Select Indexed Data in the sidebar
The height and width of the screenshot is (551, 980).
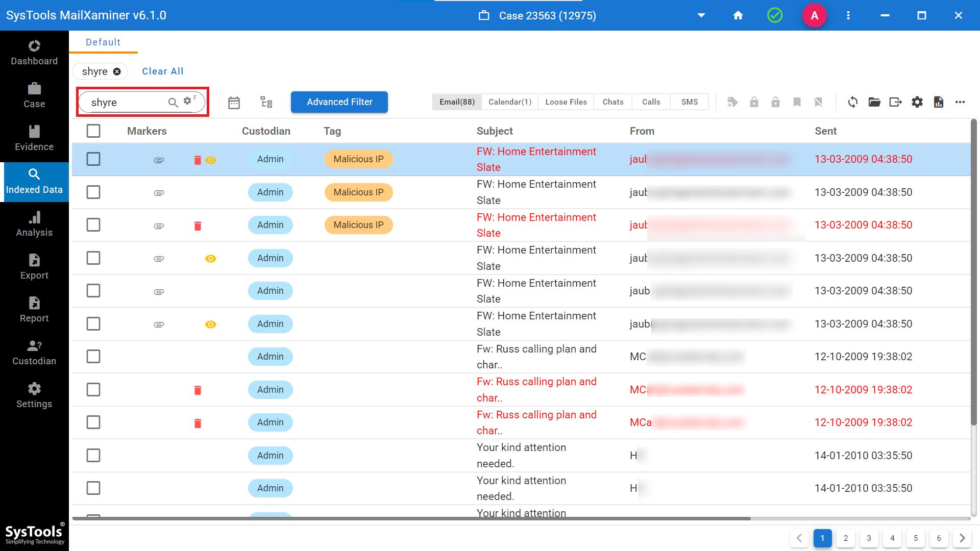click(x=34, y=182)
